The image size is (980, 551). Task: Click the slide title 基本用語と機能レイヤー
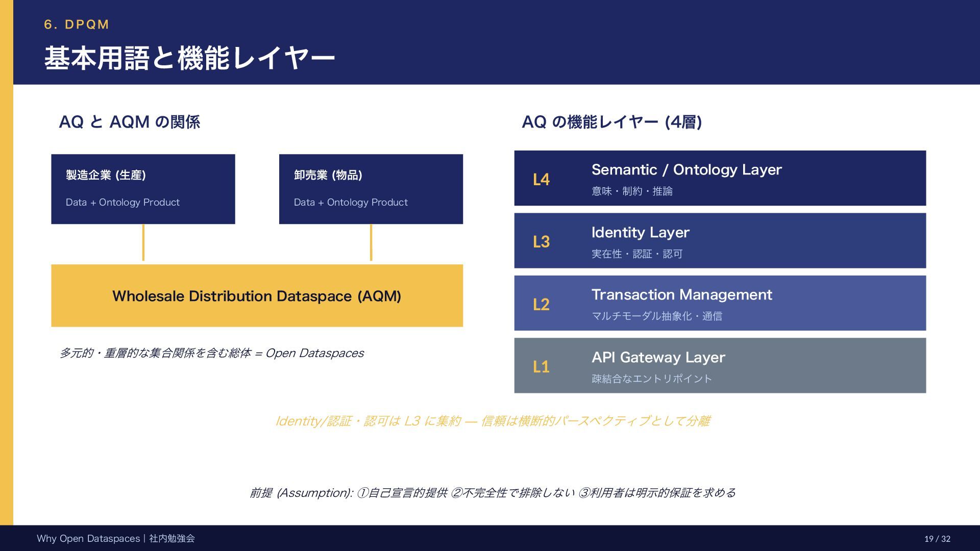[x=189, y=58]
